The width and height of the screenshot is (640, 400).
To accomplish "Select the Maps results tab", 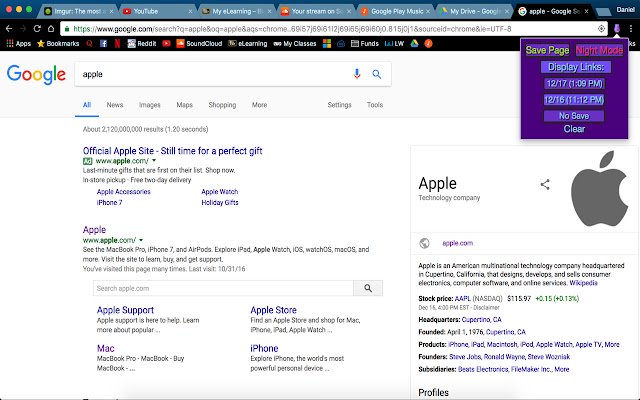I will coord(184,105).
